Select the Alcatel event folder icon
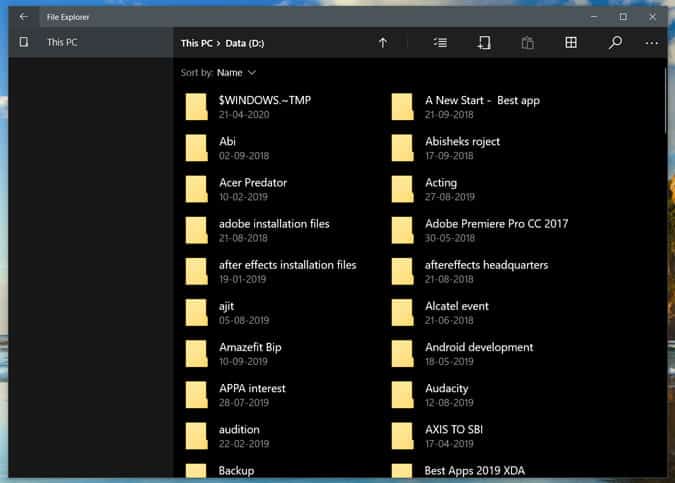This screenshot has height=483, width=675. (x=403, y=312)
